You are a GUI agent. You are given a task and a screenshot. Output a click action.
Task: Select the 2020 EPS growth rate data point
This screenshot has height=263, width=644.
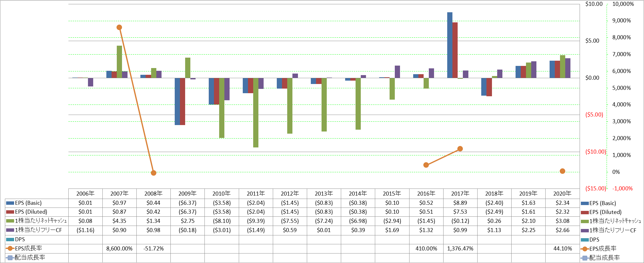562,171
